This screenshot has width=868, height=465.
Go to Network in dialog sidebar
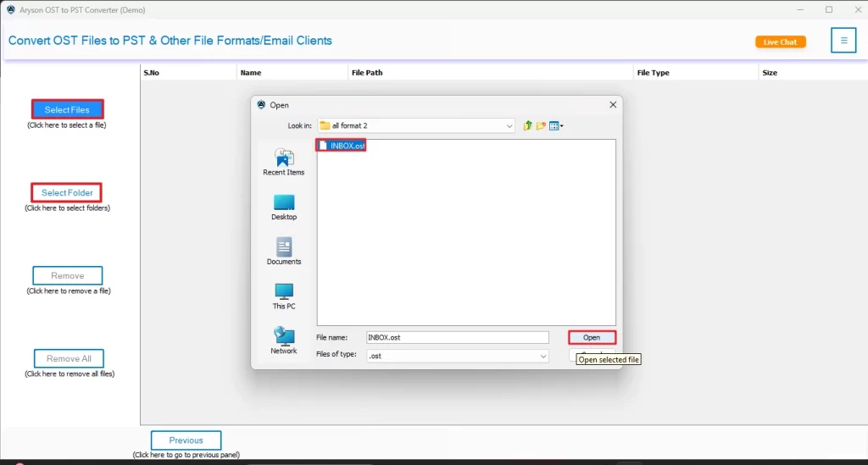tap(284, 340)
